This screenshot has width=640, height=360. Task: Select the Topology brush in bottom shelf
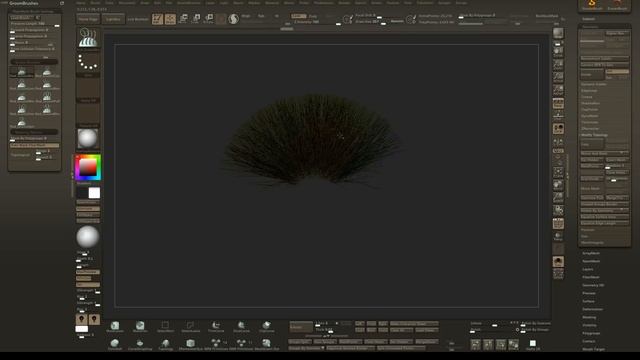(x=165, y=344)
